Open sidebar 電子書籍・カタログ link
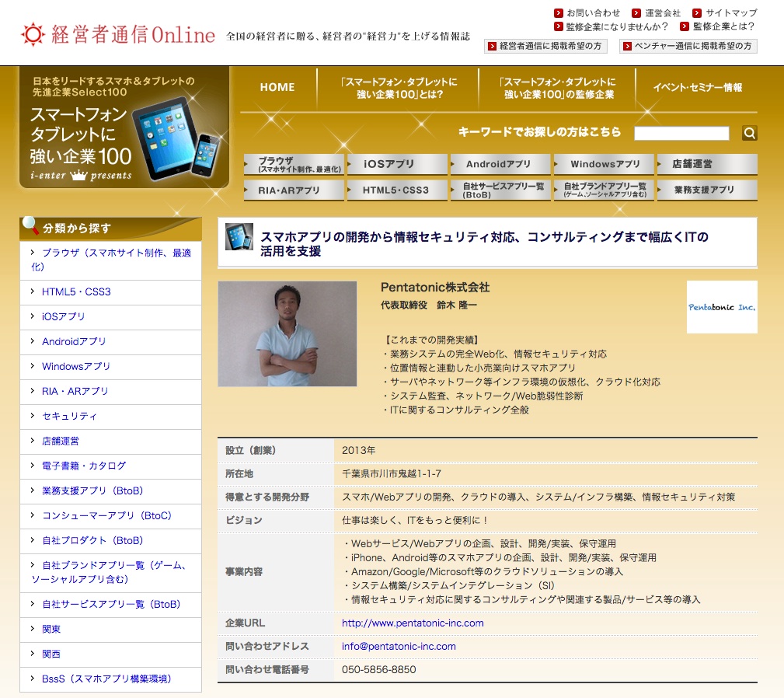Image resolution: width=784 pixels, height=698 pixels. [83, 466]
